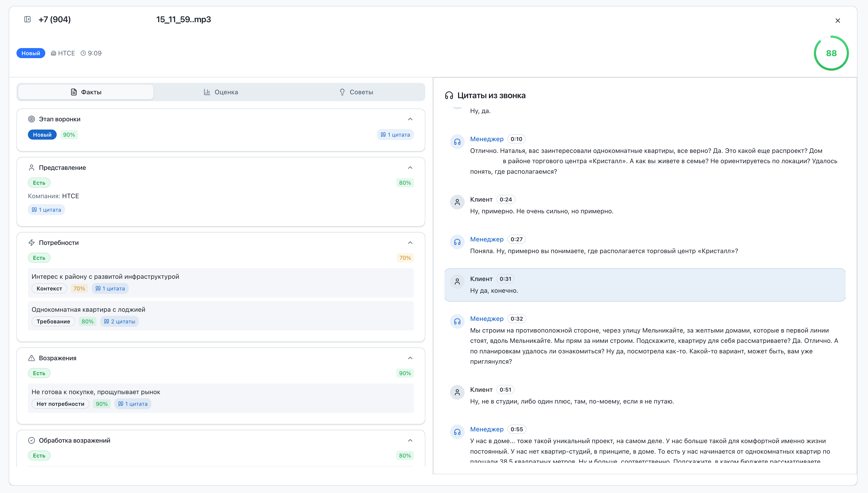The width and height of the screenshot is (868, 493).
Task: Switch to the Оценка tab
Action: coord(221,92)
